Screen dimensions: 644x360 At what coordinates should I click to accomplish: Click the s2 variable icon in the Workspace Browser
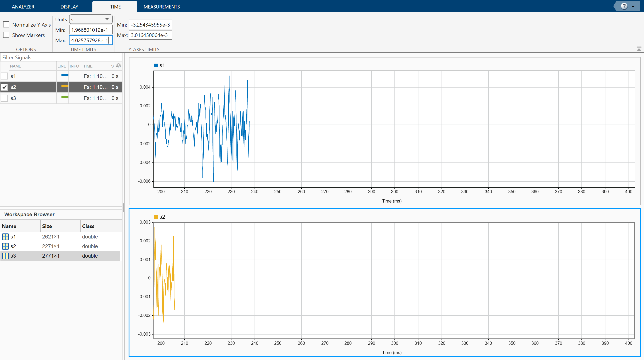[5, 246]
